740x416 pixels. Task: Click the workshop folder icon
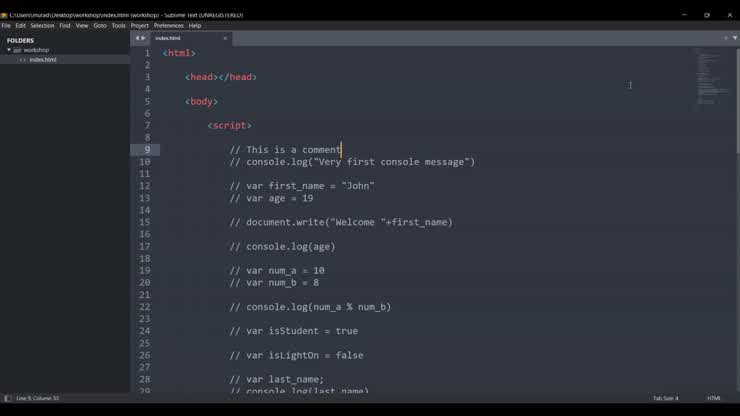(17, 50)
